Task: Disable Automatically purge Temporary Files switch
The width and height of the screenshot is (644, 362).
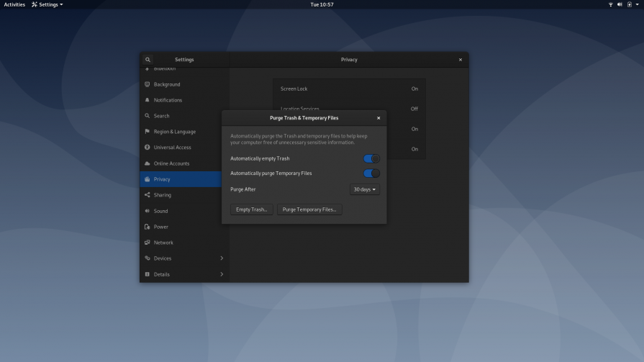Action: (x=371, y=173)
